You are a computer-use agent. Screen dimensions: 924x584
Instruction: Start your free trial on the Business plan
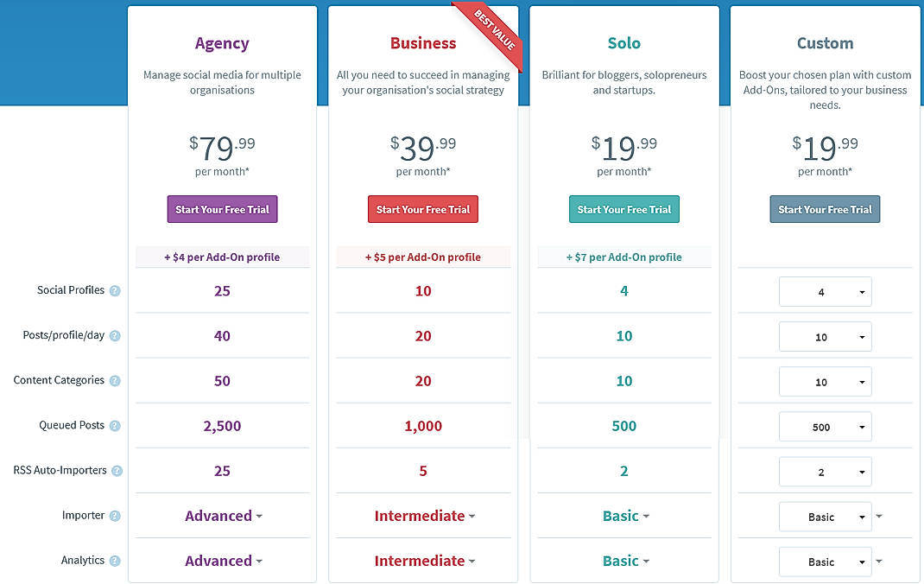[x=422, y=209]
